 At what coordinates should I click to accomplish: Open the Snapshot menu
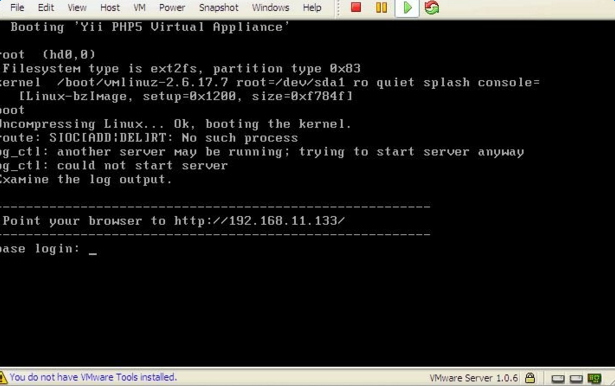tap(218, 7)
